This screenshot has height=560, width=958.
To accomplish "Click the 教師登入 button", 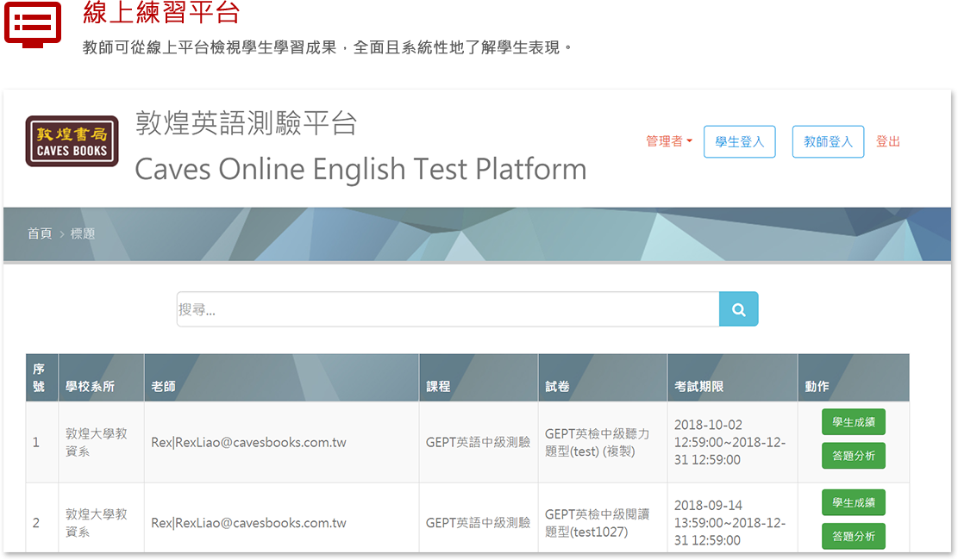I will tap(828, 141).
